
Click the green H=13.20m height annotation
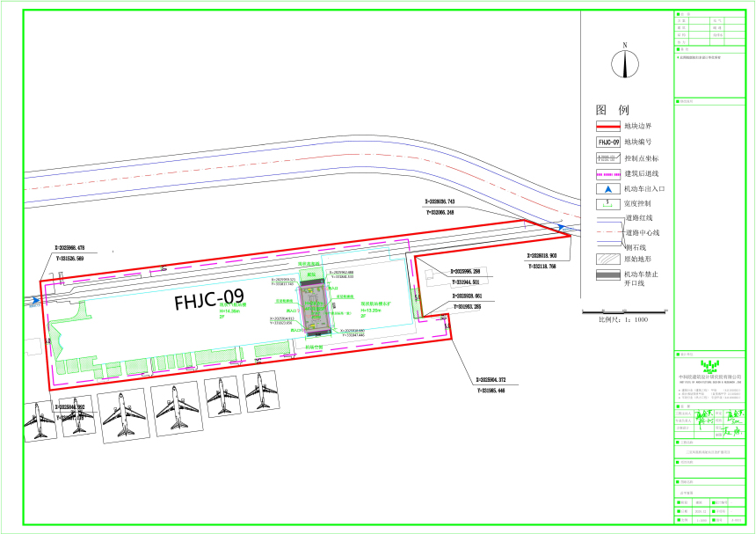371,311
